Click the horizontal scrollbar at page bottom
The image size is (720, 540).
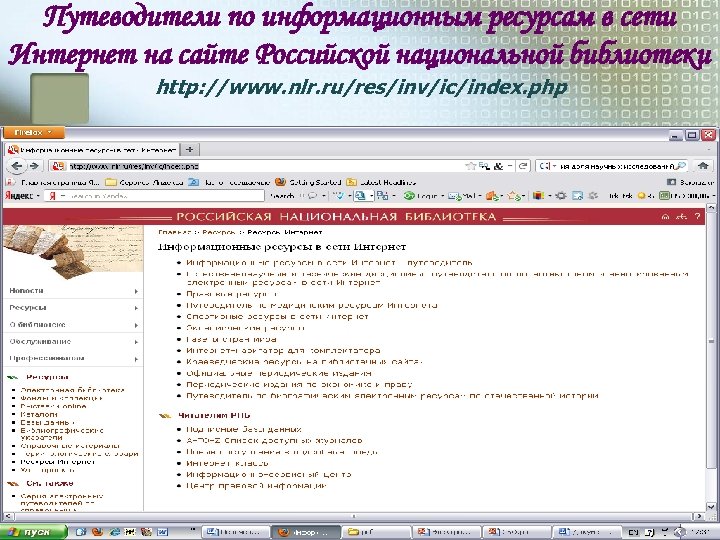point(354,516)
